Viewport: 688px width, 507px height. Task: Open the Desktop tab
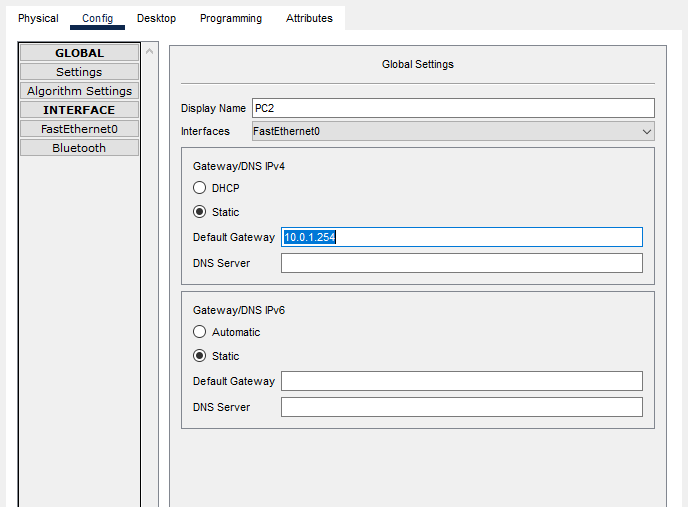pyautogui.click(x=156, y=18)
